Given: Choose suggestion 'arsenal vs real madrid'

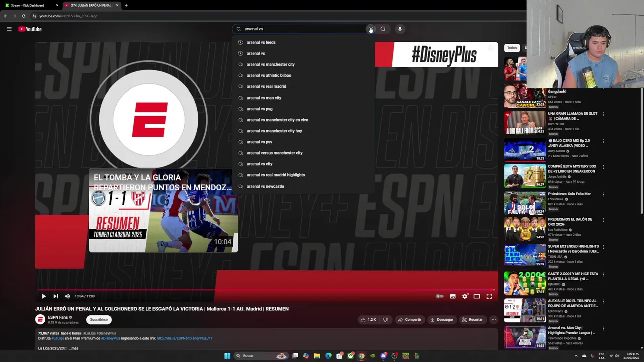Looking at the screenshot, I should click(x=304, y=86).
